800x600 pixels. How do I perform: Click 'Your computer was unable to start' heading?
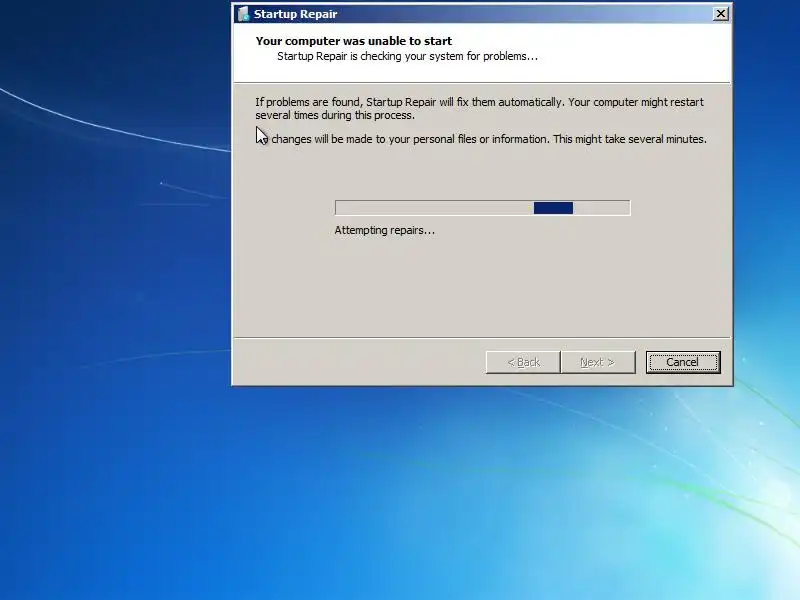click(x=354, y=41)
